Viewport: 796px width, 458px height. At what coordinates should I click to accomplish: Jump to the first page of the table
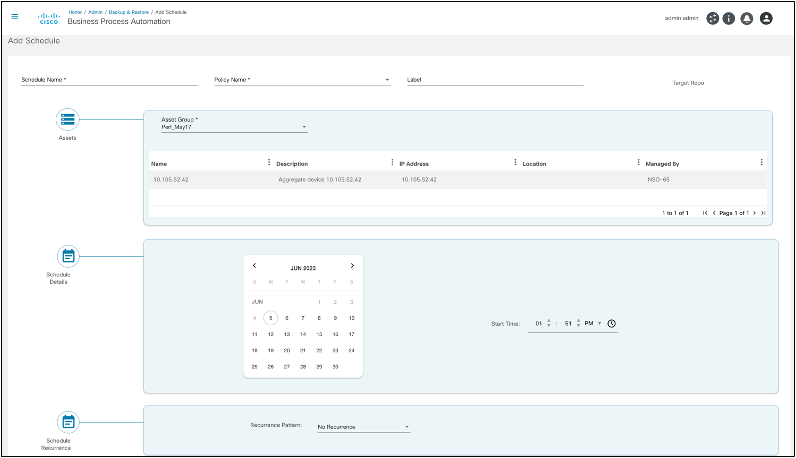[x=705, y=213]
